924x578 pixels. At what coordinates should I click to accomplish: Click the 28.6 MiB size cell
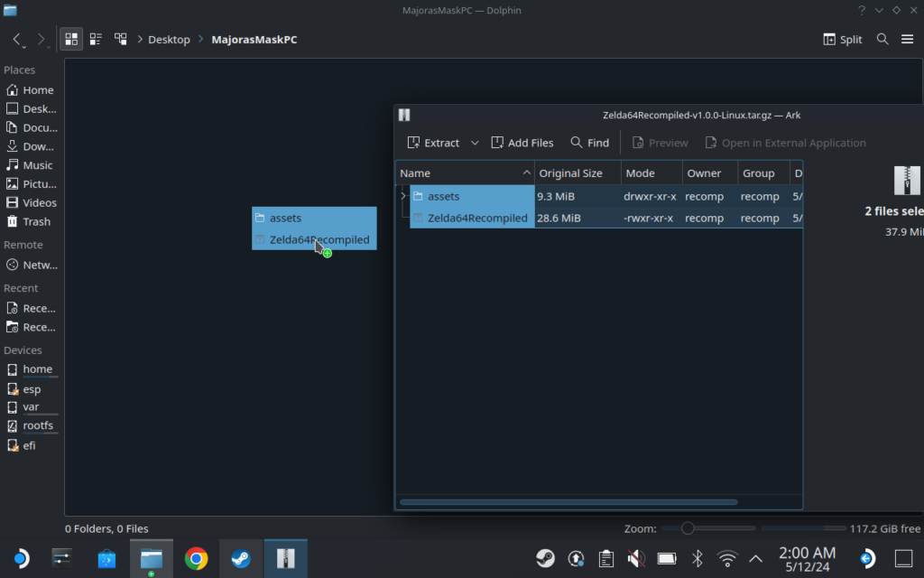[559, 219]
